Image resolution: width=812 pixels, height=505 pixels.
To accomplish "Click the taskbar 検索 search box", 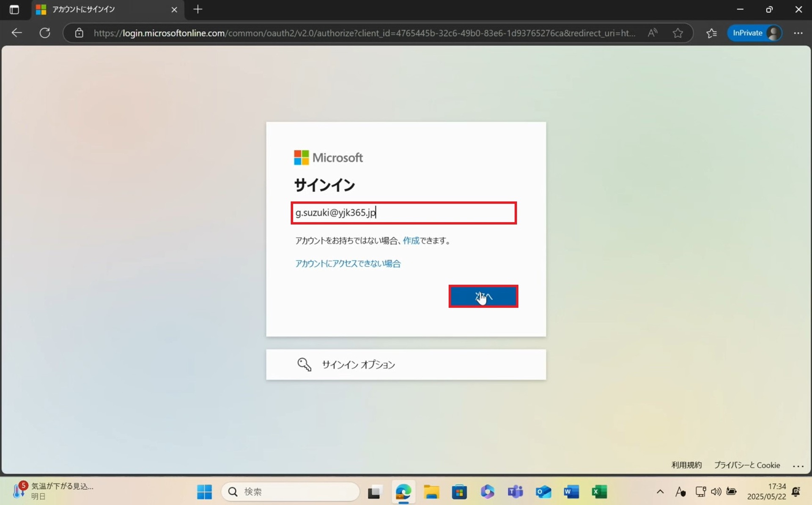I will [x=291, y=491].
